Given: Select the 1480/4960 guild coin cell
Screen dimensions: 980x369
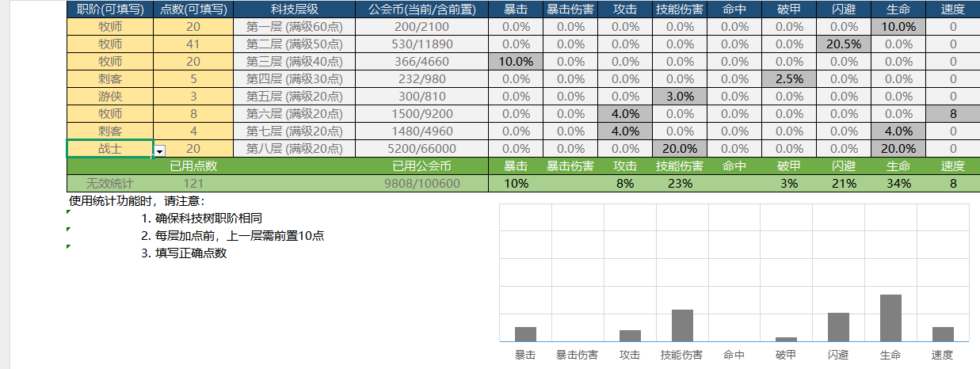Looking at the screenshot, I should tap(422, 131).
